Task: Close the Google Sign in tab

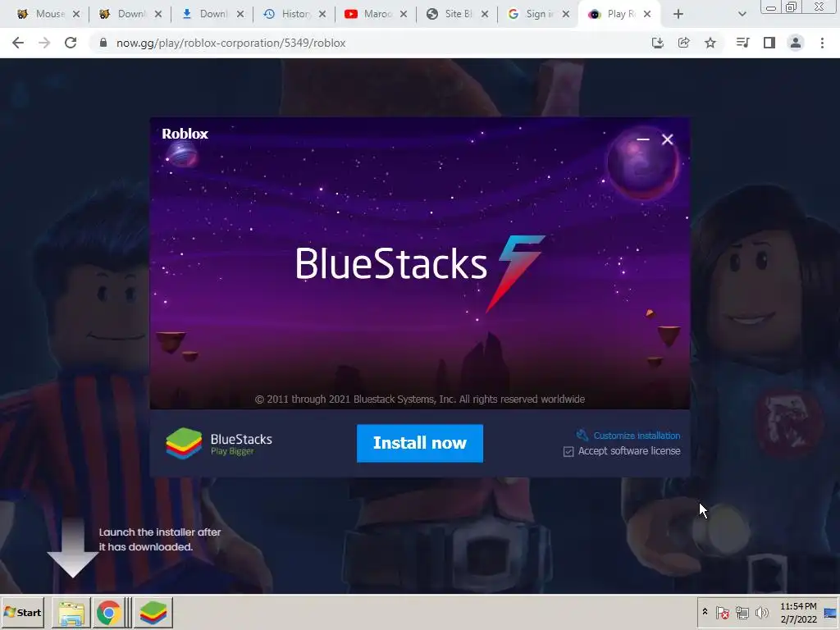Action: coord(566,14)
